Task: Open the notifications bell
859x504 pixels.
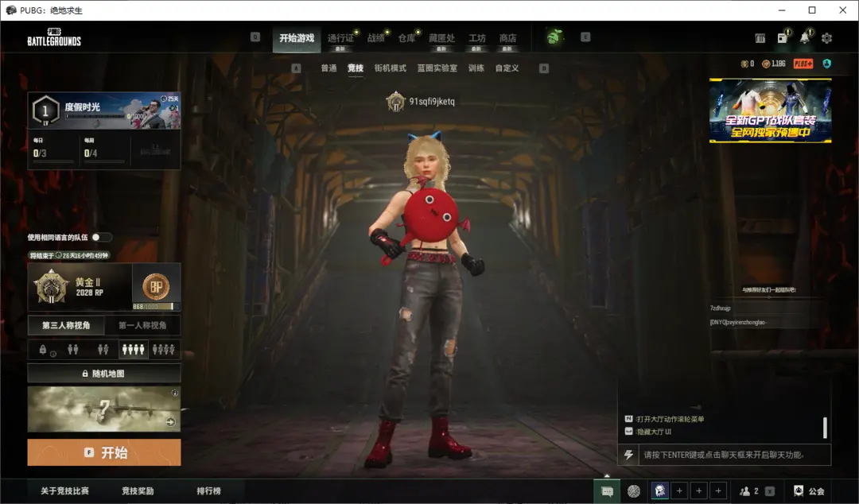Action: pos(804,37)
